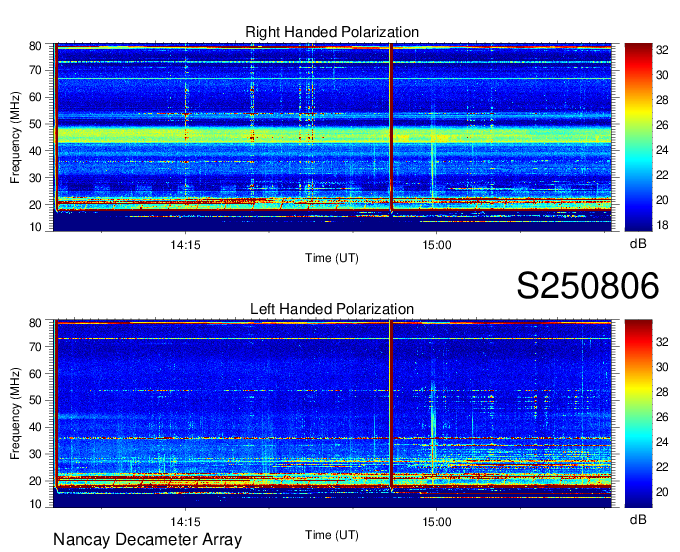The width and height of the screenshot is (680, 552).
Task: Click the 20 MHz tick of Left Handed plot
Action: tap(35, 481)
